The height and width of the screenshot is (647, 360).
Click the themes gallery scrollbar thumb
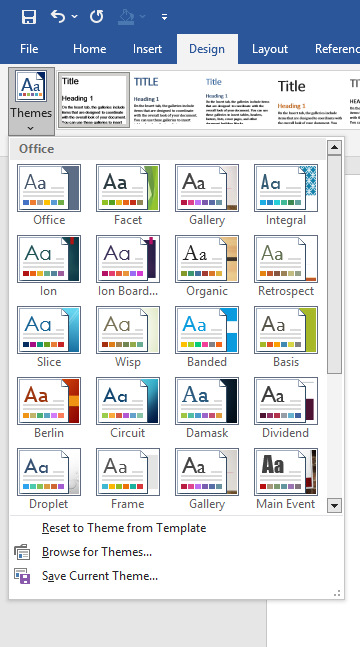[x=334, y=264]
